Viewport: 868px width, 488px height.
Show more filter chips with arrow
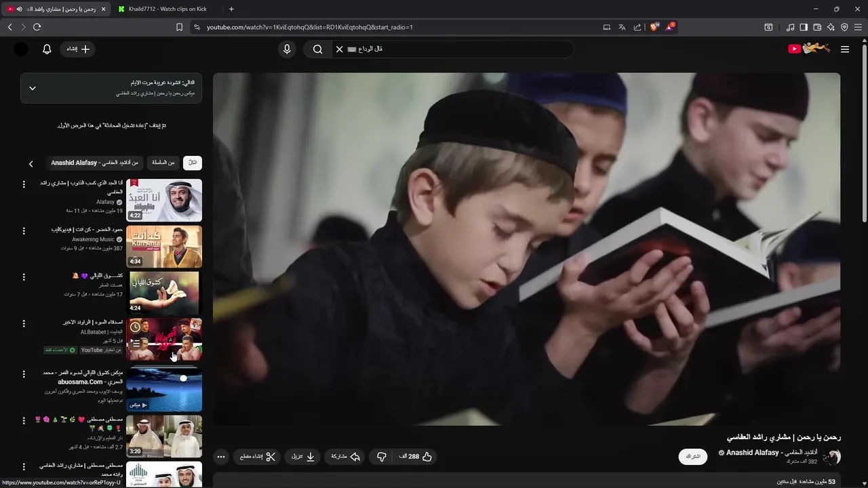[x=31, y=163]
